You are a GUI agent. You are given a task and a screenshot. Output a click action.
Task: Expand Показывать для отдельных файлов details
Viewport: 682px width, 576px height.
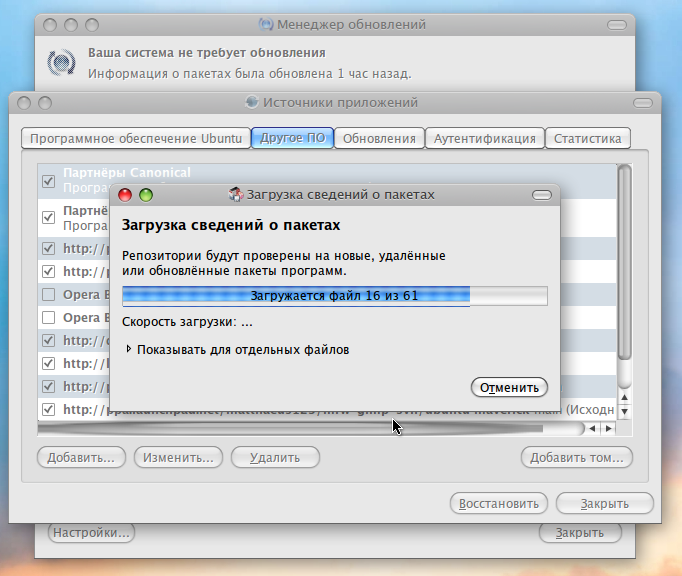tap(128, 349)
